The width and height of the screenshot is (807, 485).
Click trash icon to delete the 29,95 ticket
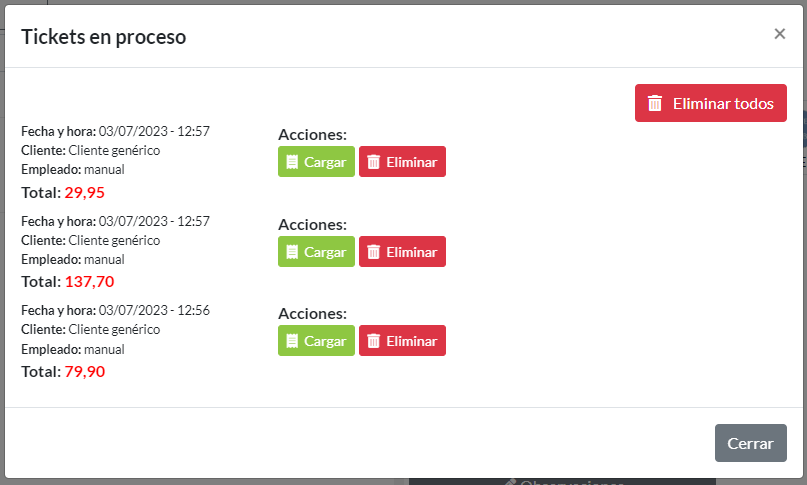[373, 162]
